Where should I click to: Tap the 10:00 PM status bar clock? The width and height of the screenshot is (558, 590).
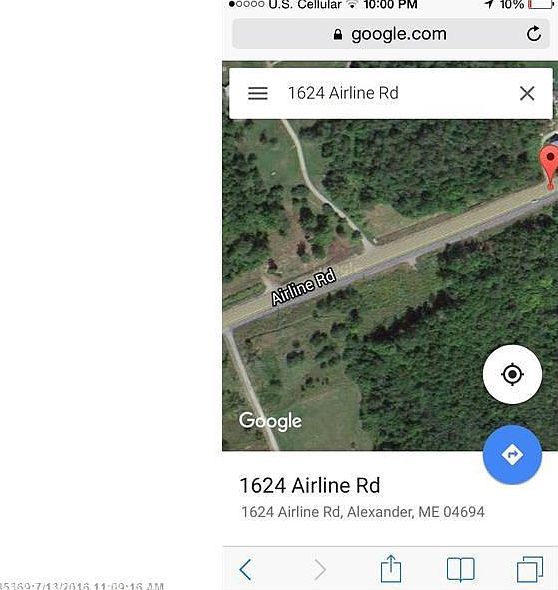(x=390, y=5)
